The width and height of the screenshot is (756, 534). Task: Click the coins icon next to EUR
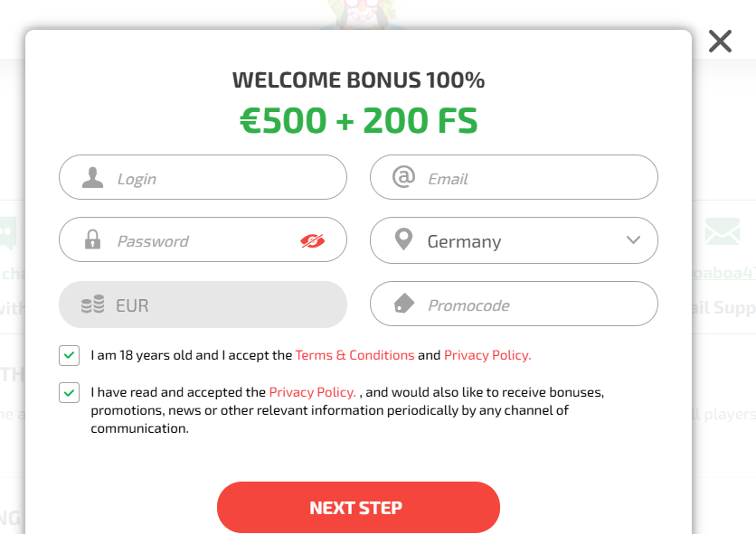tap(92, 304)
